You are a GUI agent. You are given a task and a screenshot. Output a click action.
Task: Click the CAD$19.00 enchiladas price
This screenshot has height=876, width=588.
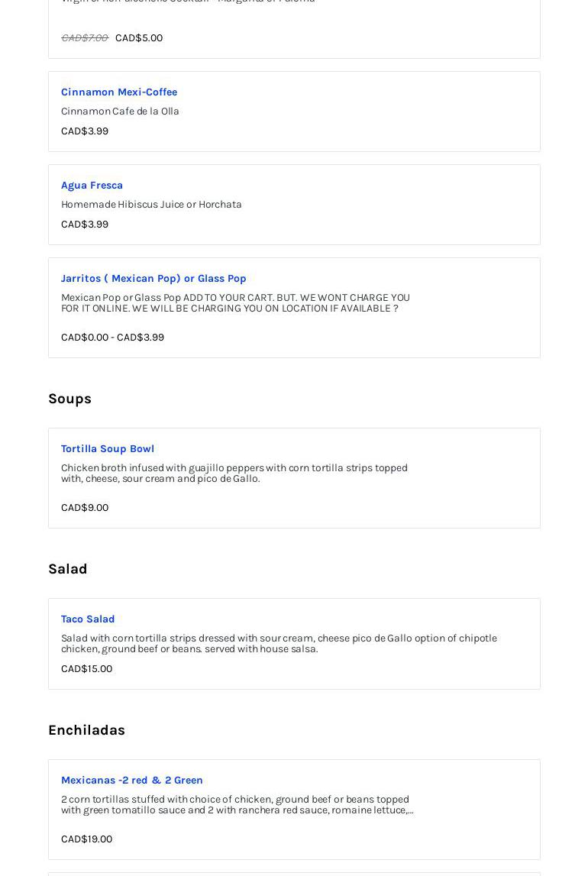click(86, 839)
